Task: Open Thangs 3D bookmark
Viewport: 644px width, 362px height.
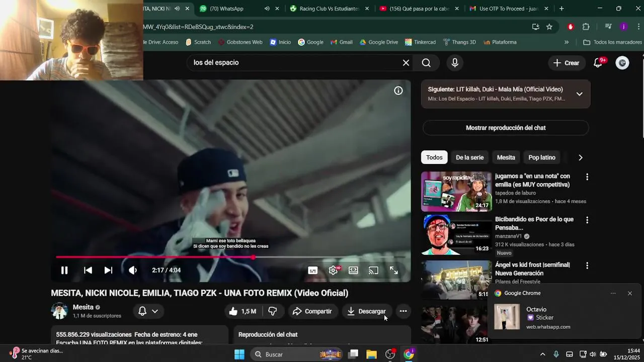Action: 458,42
